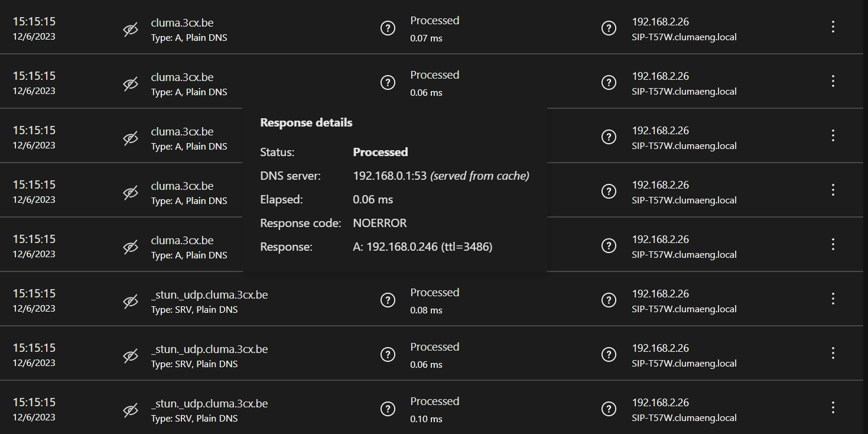Click client 192.168.2.26 in the bottom row

click(660, 403)
